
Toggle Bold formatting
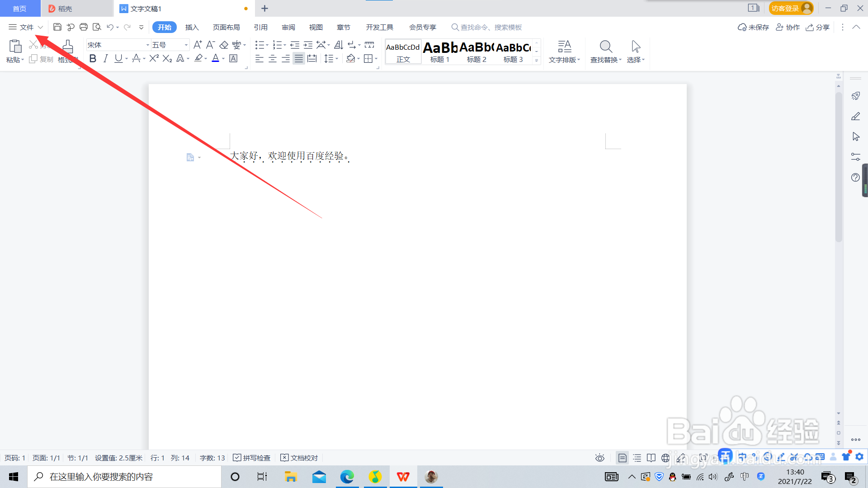point(93,58)
